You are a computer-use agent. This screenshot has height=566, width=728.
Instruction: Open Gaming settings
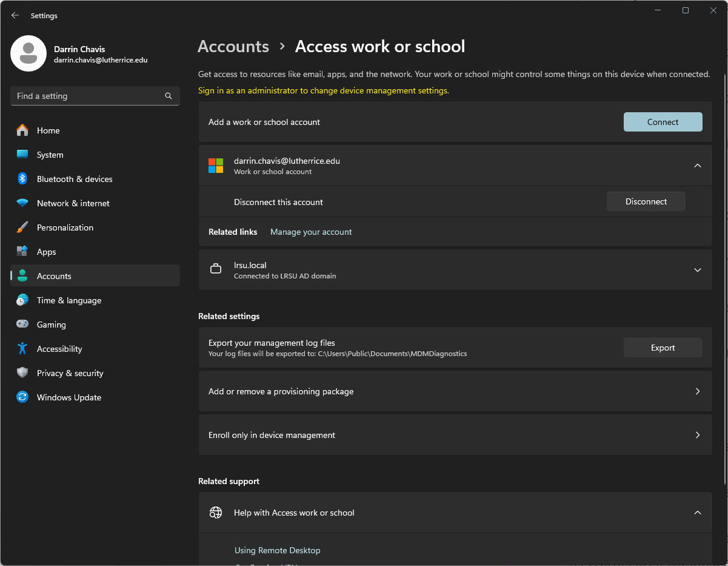[x=95, y=325]
